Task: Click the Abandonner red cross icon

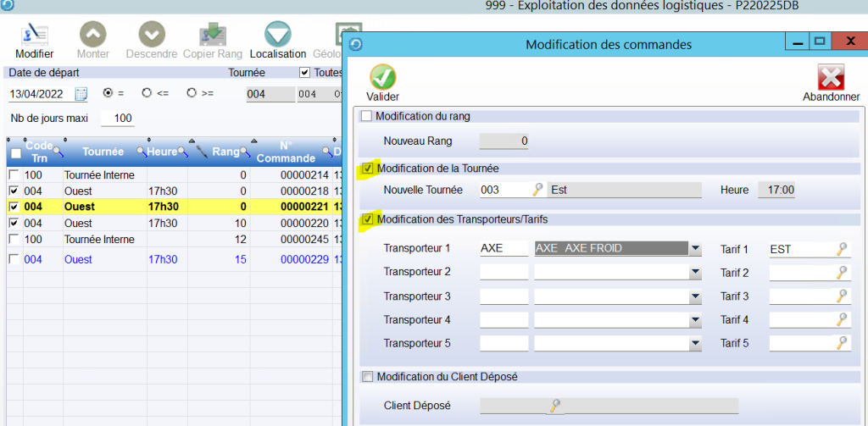Action: pos(831,77)
